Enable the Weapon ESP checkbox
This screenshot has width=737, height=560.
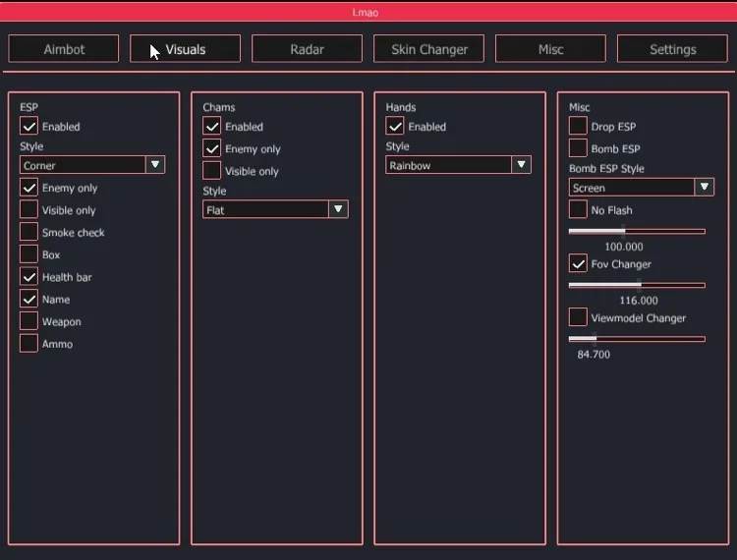tap(29, 321)
